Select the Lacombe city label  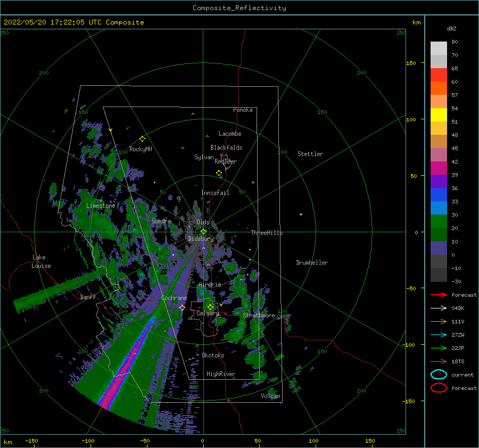(x=230, y=134)
